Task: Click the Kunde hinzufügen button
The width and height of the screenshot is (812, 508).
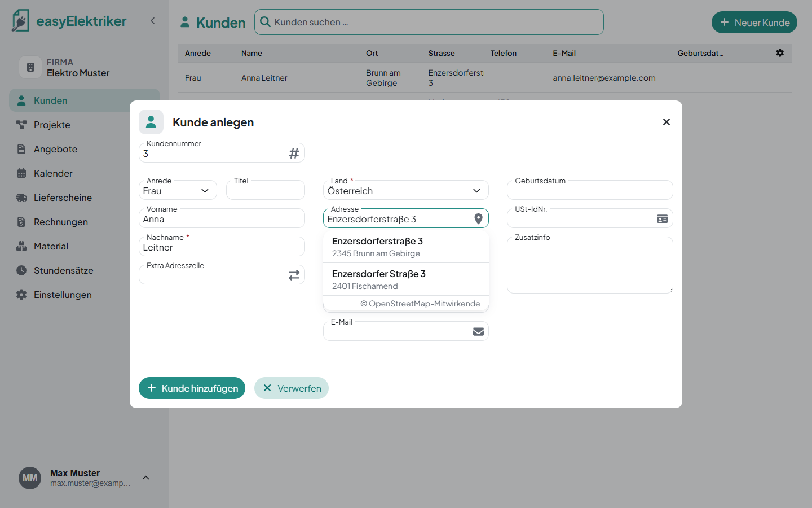Action: point(192,388)
